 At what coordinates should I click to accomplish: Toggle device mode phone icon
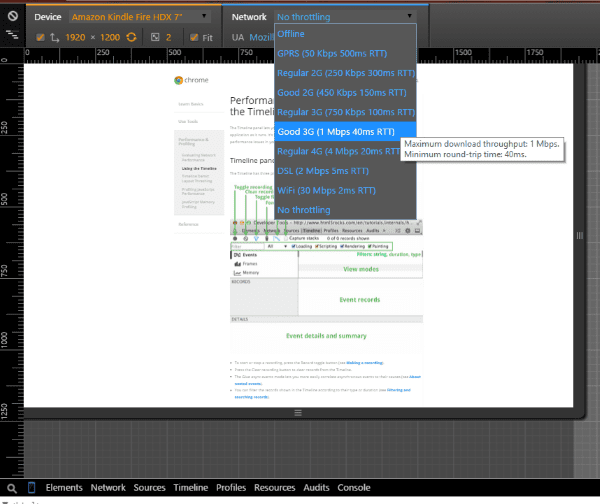pyautogui.click(x=32, y=488)
